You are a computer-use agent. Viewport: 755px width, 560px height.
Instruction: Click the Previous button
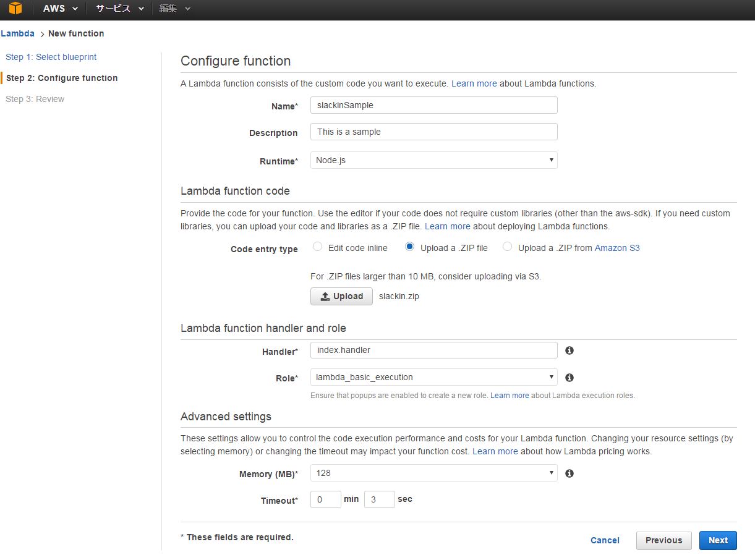tap(663, 540)
